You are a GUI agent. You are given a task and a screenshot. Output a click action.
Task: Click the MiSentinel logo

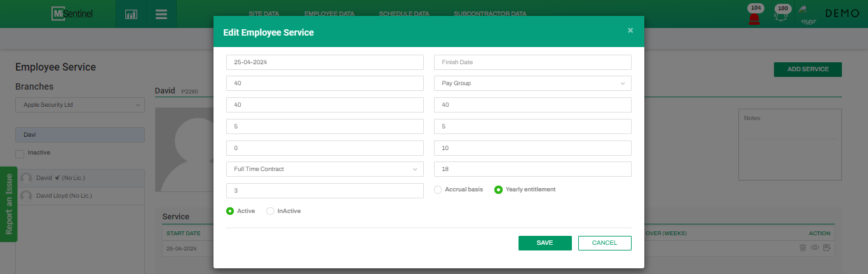[72, 13]
